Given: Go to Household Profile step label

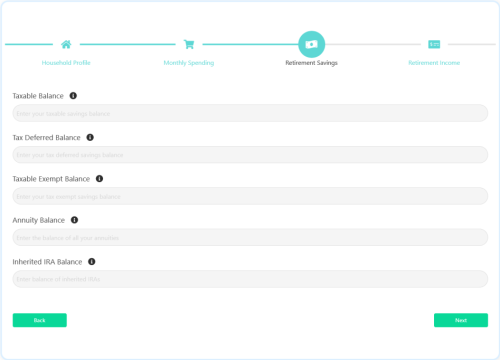Looking at the screenshot, I should point(66,63).
